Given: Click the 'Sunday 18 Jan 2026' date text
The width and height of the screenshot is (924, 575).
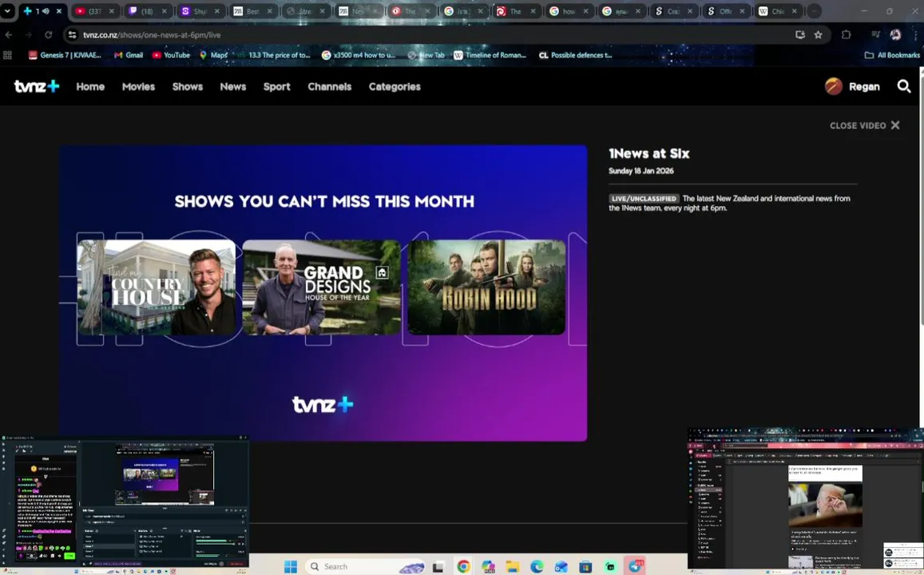Looking at the screenshot, I should [x=641, y=171].
